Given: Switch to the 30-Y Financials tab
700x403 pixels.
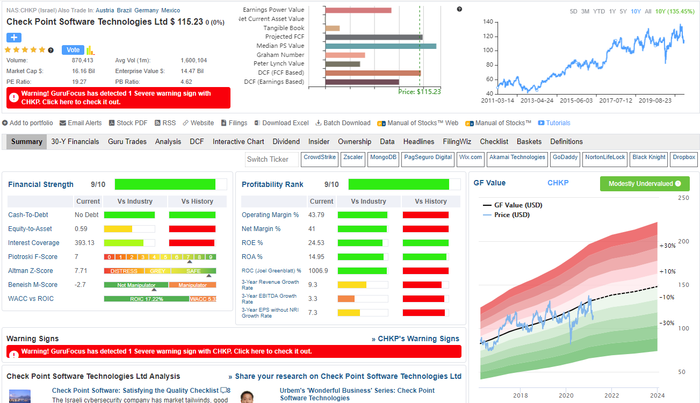Looking at the screenshot, I should tap(75, 141).
